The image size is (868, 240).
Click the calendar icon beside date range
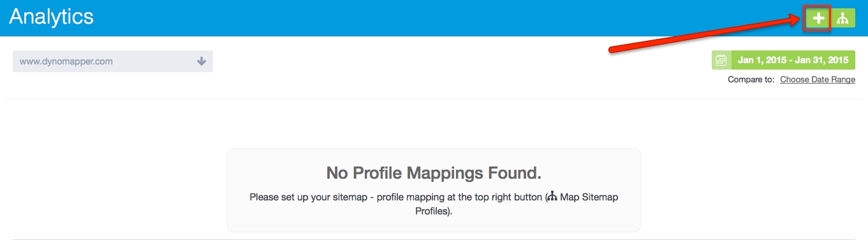[x=721, y=61]
